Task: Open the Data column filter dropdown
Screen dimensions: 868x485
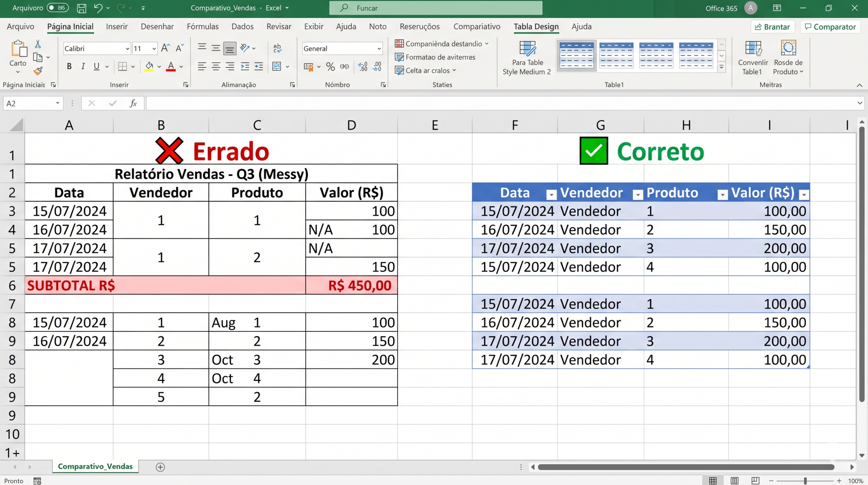Action: click(551, 194)
